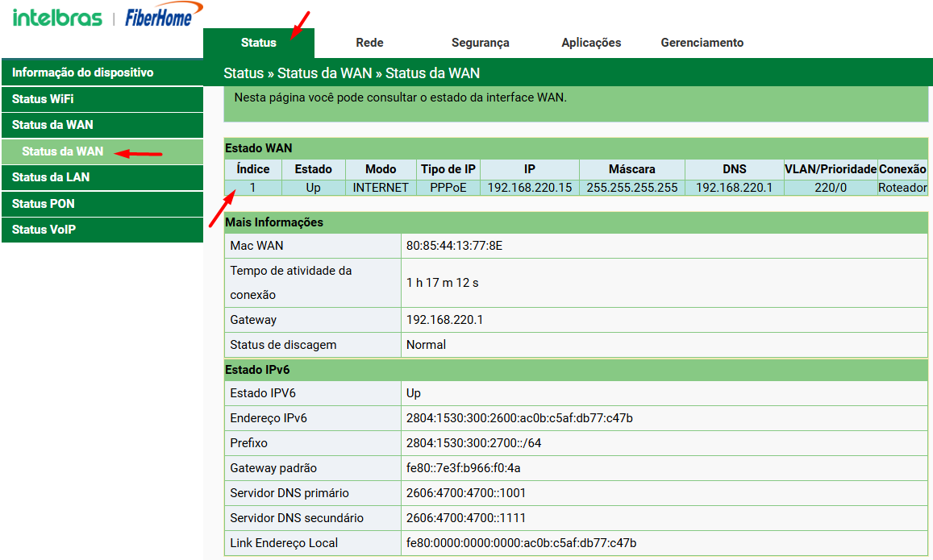This screenshot has height=560, width=933.
Task: Open the Gerenciamento tab
Action: click(x=702, y=43)
